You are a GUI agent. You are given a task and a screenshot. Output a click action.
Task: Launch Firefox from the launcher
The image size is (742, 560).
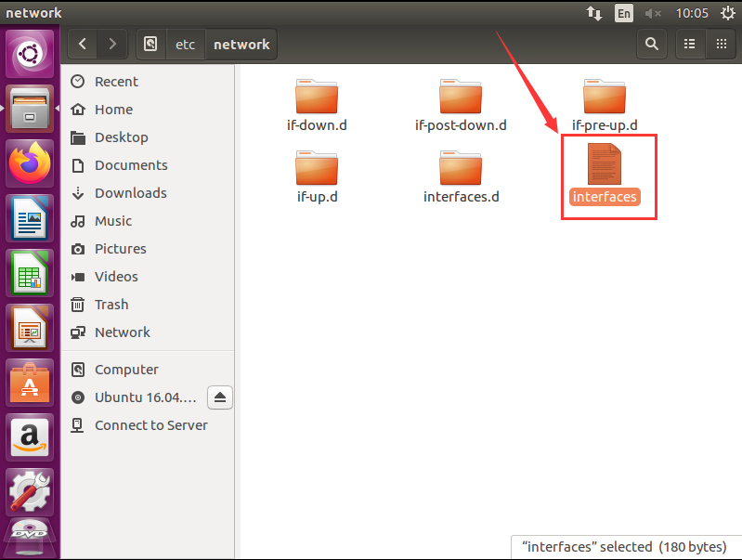tap(30, 163)
